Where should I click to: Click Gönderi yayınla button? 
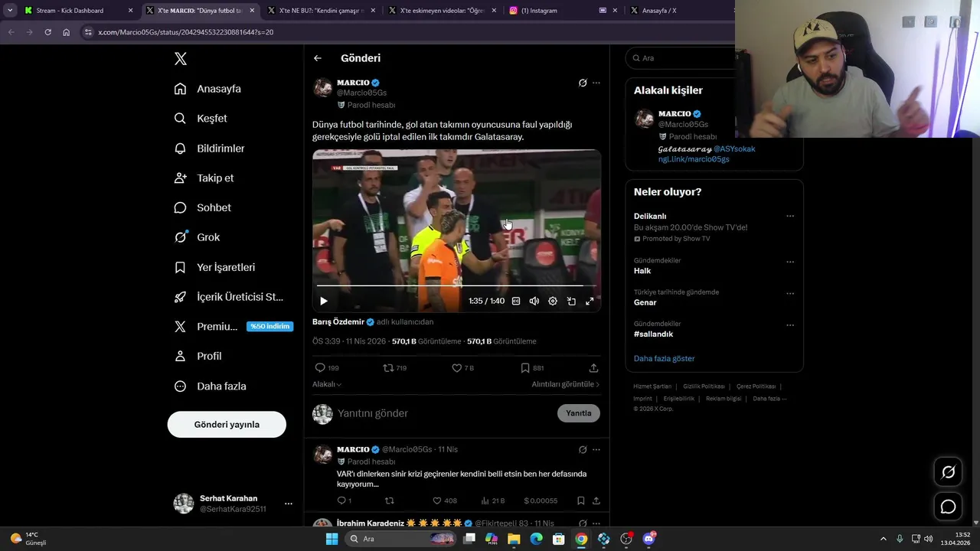point(227,425)
